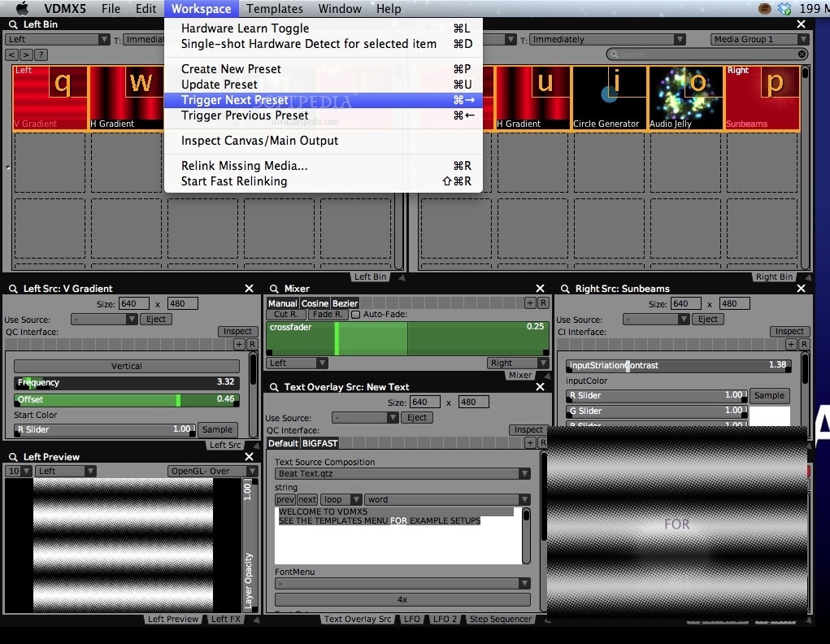The width and height of the screenshot is (830, 644).
Task: Choose Relink Missing Media menu item
Action: tap(324, 166)
